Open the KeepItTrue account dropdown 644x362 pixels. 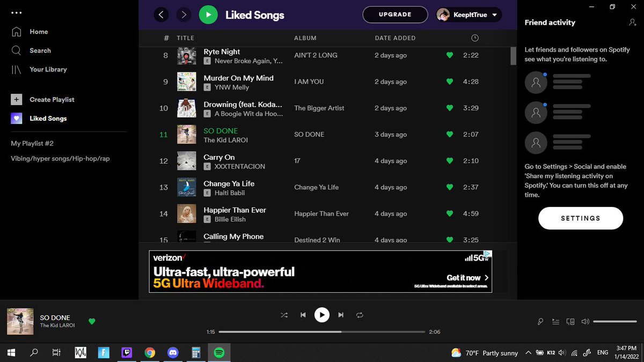pyautogui.click(x=469, y=14)
